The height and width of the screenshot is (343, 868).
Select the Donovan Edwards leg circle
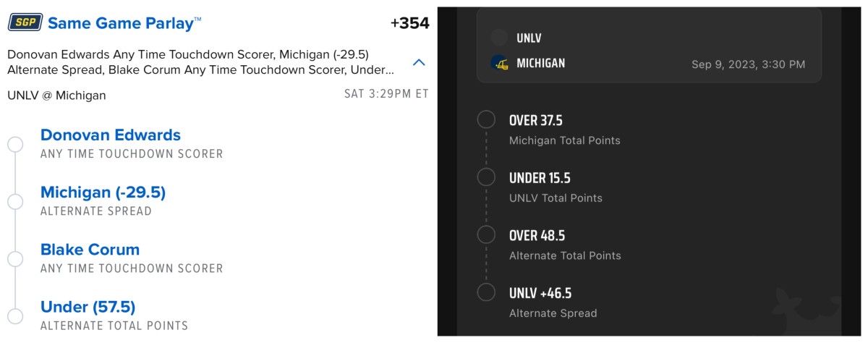click(15, 144)
